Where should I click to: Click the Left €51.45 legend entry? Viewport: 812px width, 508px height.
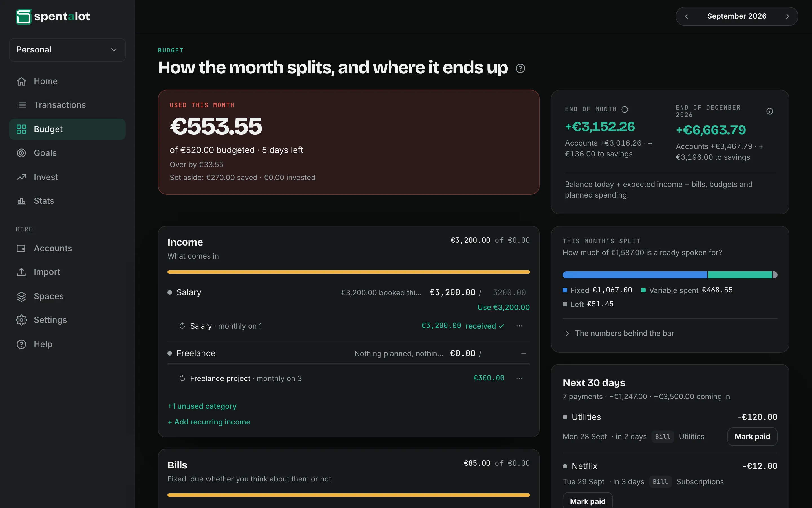pyautogui.click(x=588, y=304)
